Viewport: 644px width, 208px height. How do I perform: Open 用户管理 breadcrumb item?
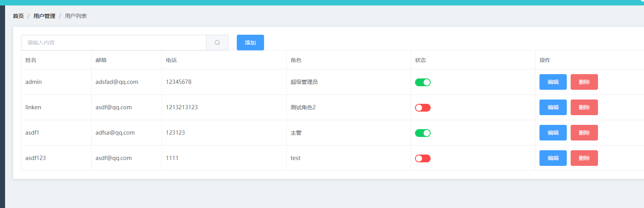(x=44, y=16)
